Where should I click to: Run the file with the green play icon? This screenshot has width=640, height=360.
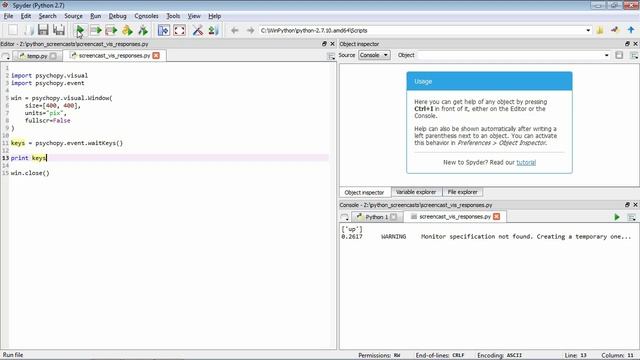[x=80, y=30]
